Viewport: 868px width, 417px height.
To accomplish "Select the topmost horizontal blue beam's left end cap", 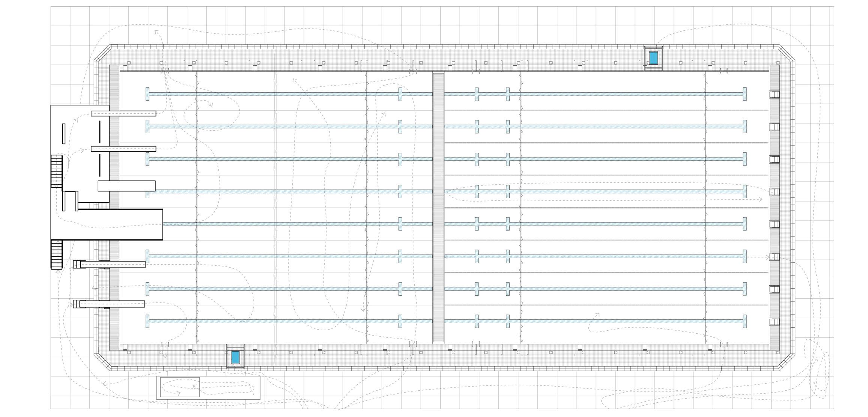I will click(147, 94).
